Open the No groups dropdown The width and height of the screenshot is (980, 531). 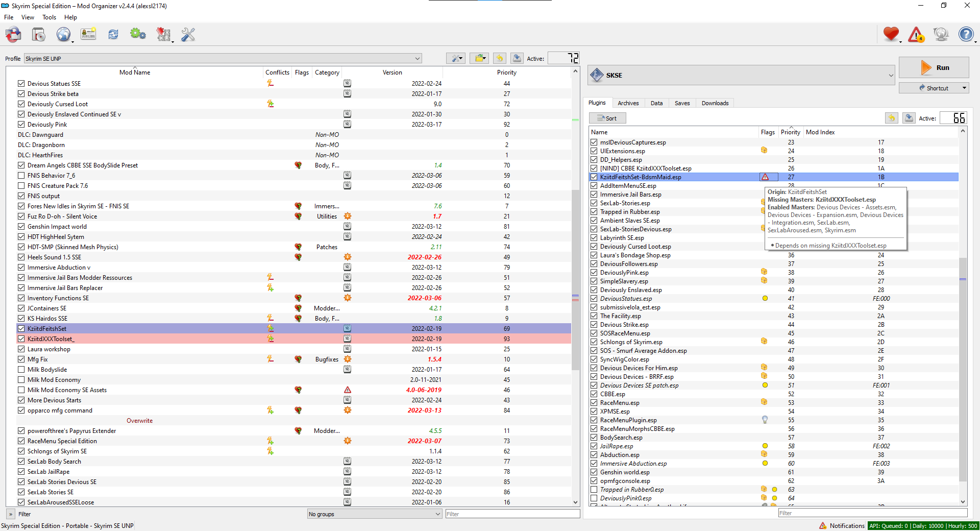pyautogui.click(x=375, y=514)
